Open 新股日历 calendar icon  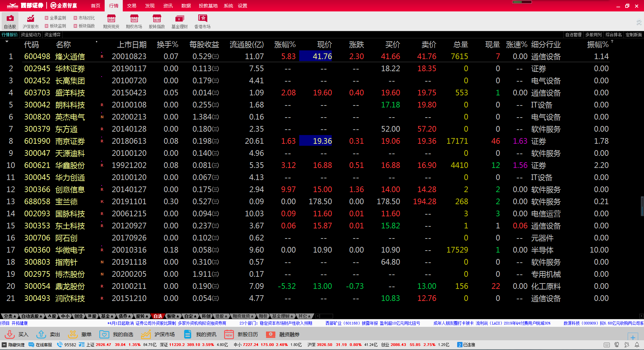(229, 334)
